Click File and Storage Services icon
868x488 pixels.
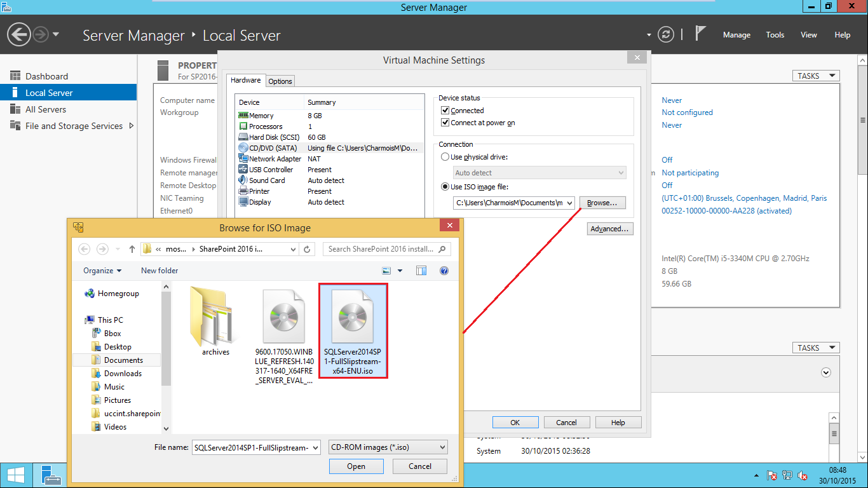(15, 126)
